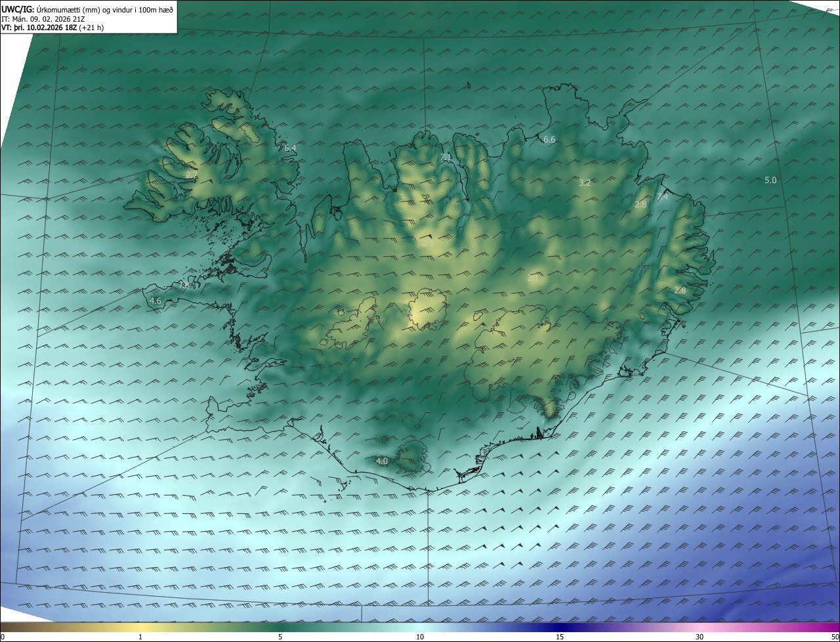Click the 7.1 value label on the map
The height and width of the screenshot is (642, 840).
point(446,157)
